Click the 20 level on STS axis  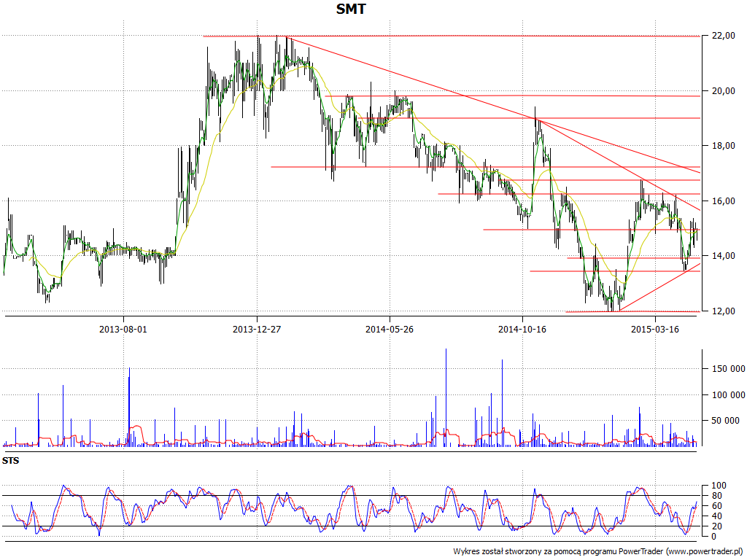point(716,526)
